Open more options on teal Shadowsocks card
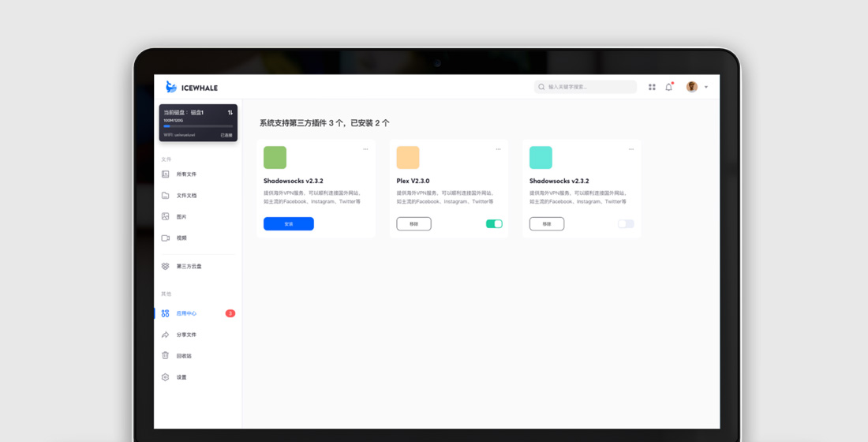The width and height of the screenshot is (868, 442). (x=631, y=149)
